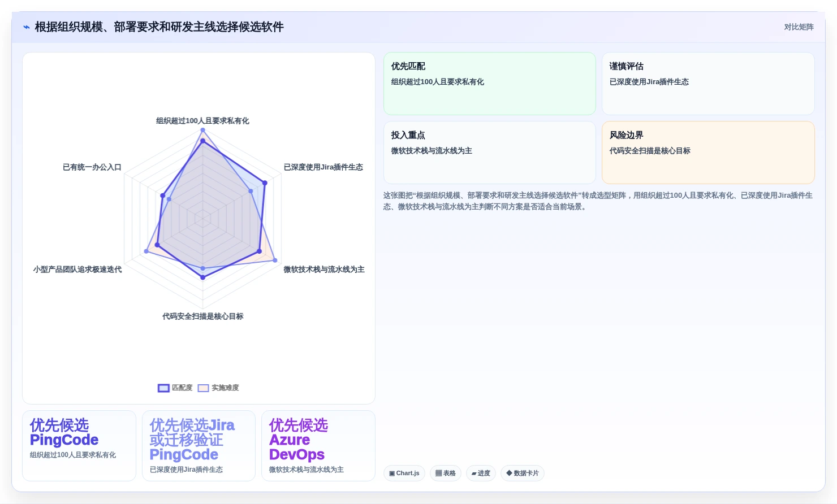Toggle the 匹配度 legend swatch

(x=163, y=388)
